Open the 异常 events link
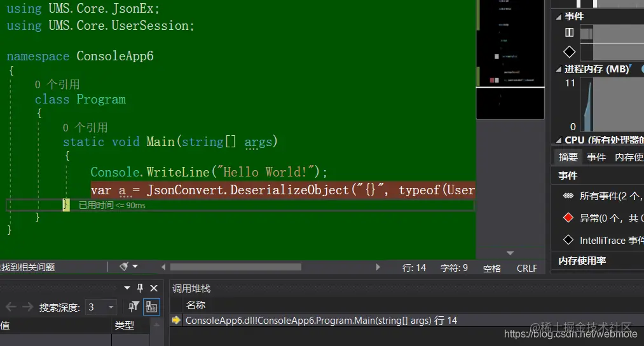 (612, 218)
